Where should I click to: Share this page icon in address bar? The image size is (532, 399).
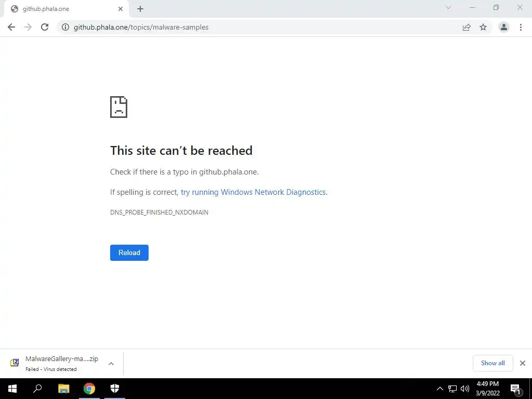pos(467,27)
